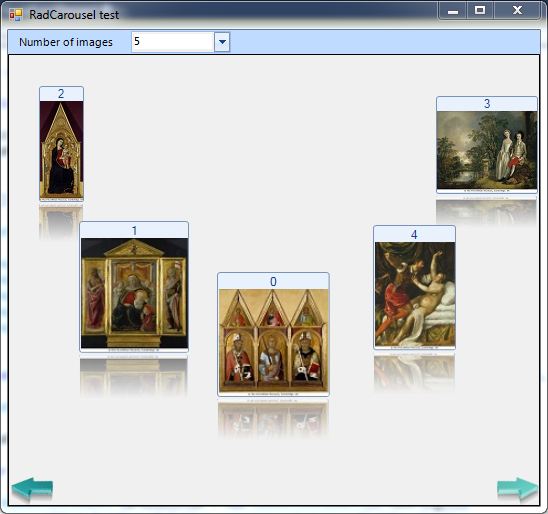Click the Number of images label

[66, 42]
